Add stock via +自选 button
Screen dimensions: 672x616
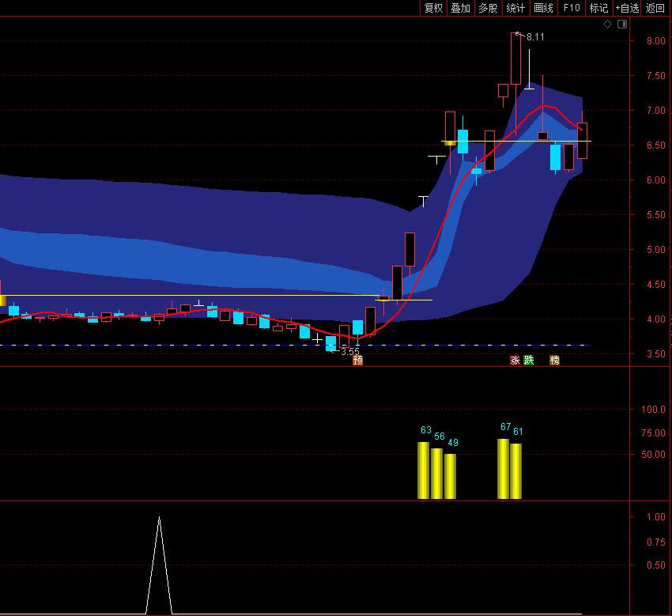pyautogui.click(x=627, y=8)
